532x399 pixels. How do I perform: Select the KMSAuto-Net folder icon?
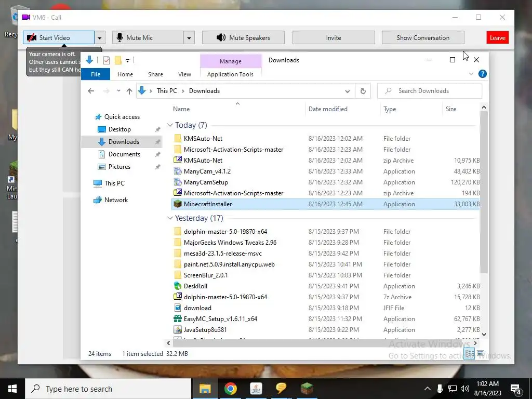point(178,138)
